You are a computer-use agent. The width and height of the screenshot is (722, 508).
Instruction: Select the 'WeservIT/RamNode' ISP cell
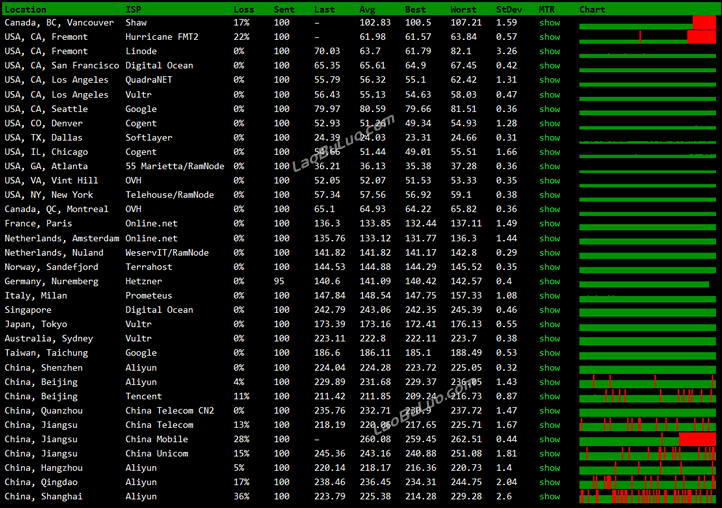pyautogui.click(x=167, y=252)
